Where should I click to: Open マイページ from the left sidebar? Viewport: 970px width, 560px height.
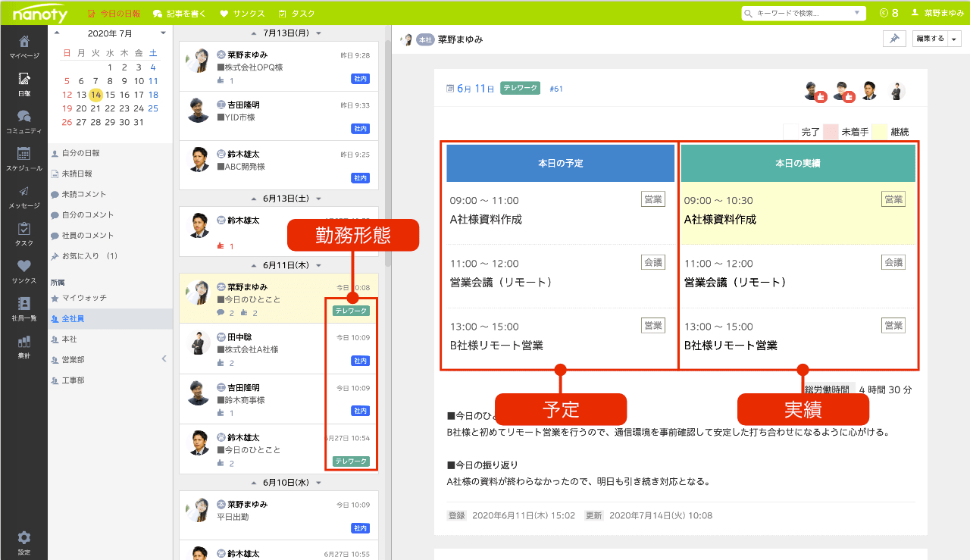point(23,46)
